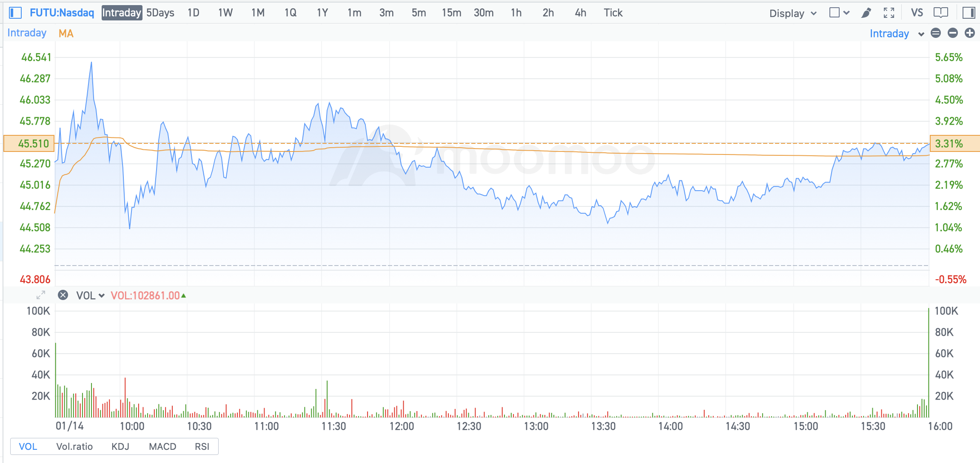Switch to 1m interval
Image resolution: width=980 pixels, height=463 pixels.
click(x=354, y=13)
